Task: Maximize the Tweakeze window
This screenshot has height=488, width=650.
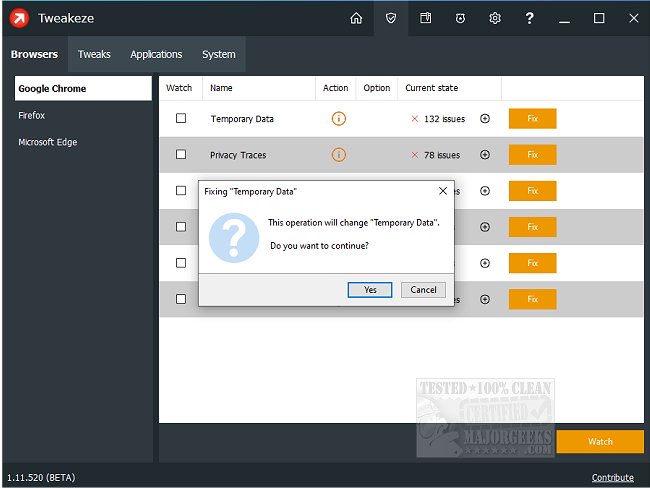Action: click(599, 18)
